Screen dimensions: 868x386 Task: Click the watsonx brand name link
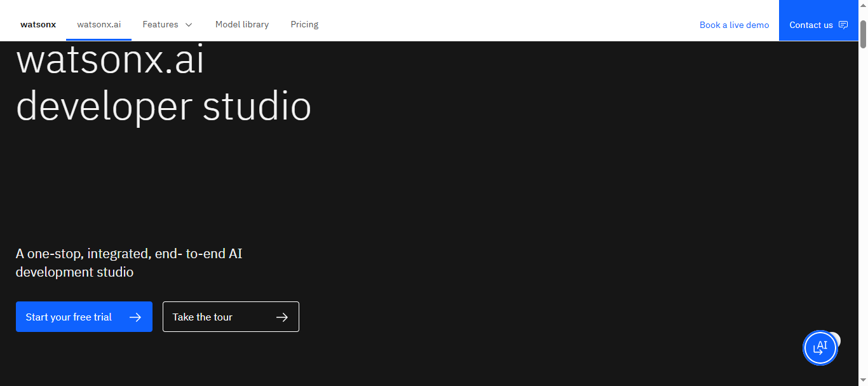point(38,25)
